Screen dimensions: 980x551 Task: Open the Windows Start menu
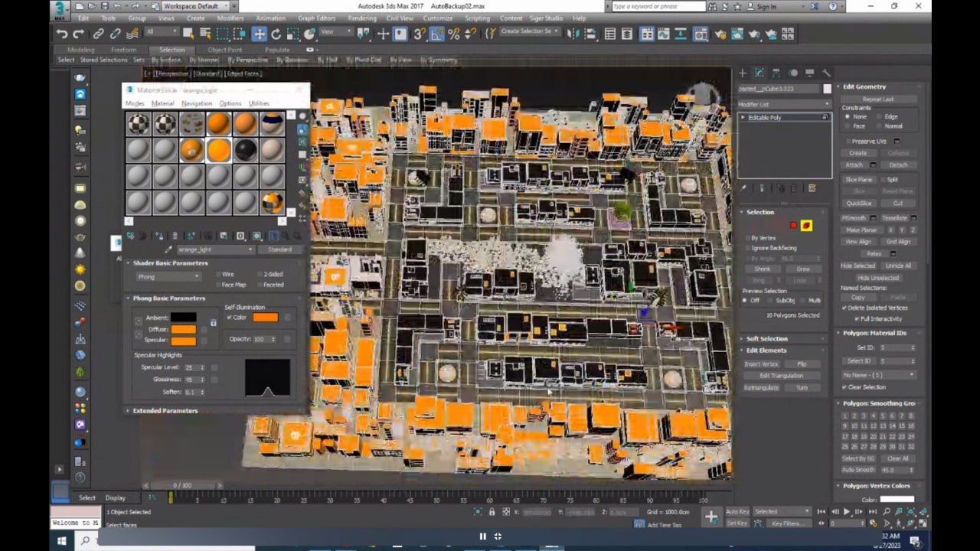point(62,540)
